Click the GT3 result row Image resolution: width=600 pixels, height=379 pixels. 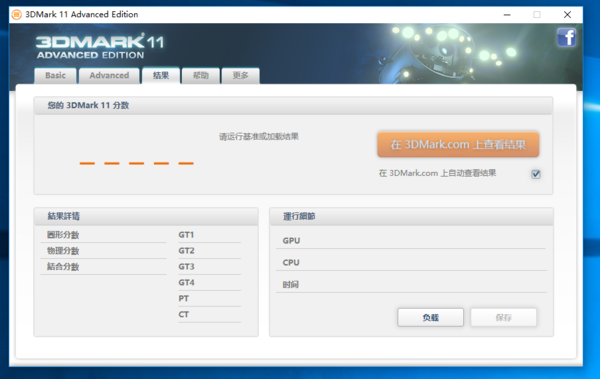(209, 266)
